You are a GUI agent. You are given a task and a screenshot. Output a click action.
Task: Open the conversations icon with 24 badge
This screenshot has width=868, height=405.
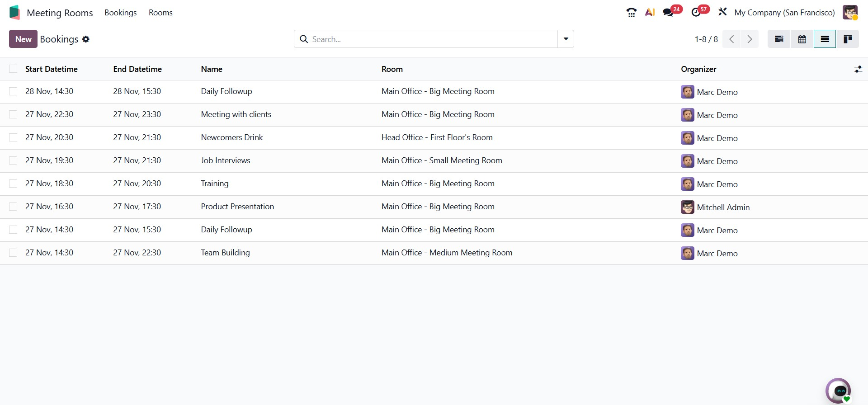coord(669,13)
